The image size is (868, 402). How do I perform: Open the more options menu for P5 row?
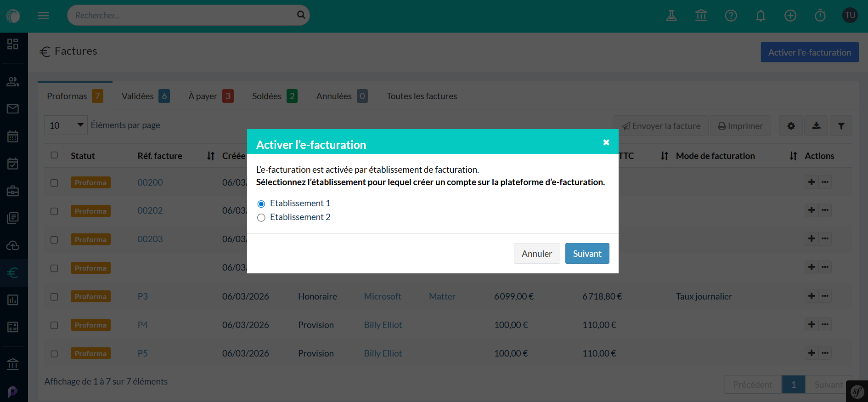(x=825, y=353)
